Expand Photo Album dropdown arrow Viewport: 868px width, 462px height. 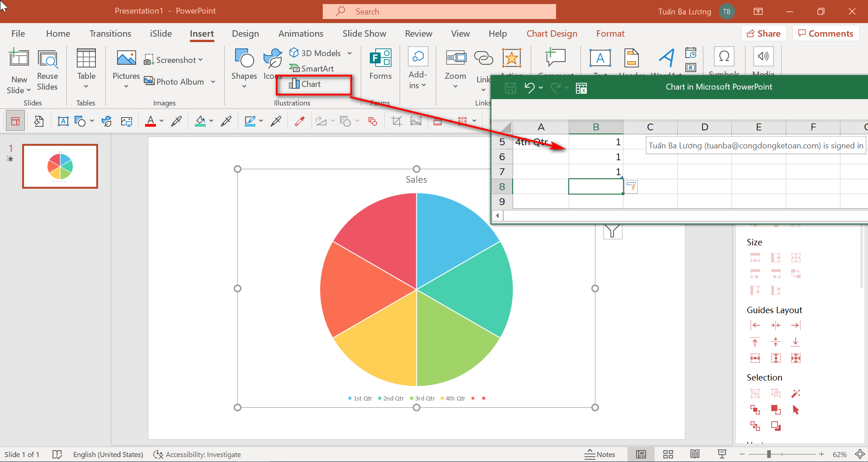[x=213, y=82]
